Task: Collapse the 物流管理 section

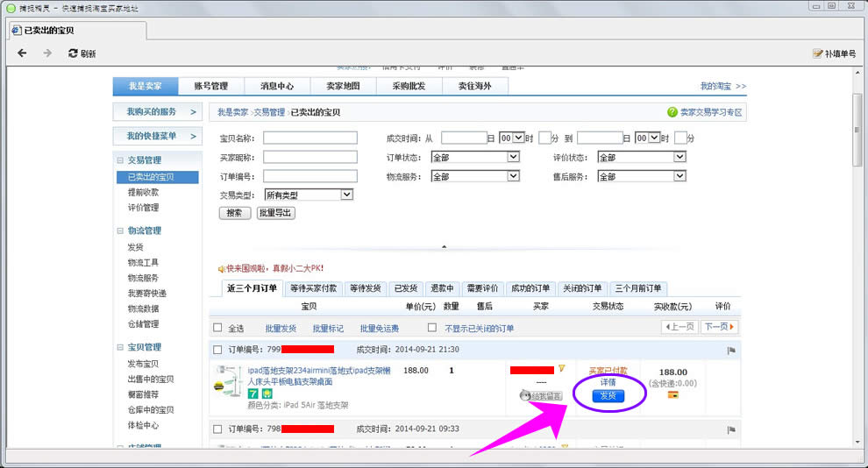Action: pyautogui.click(x=120, y=230)
